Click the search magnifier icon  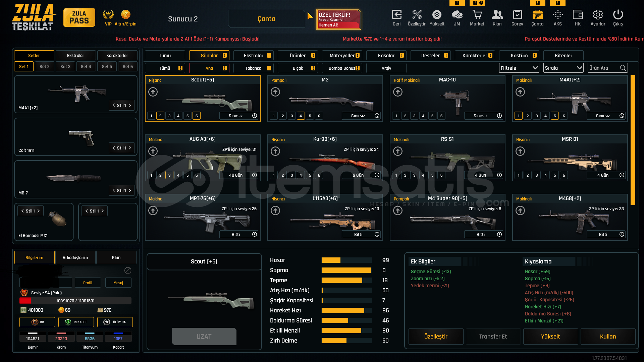tap(623, 68)
